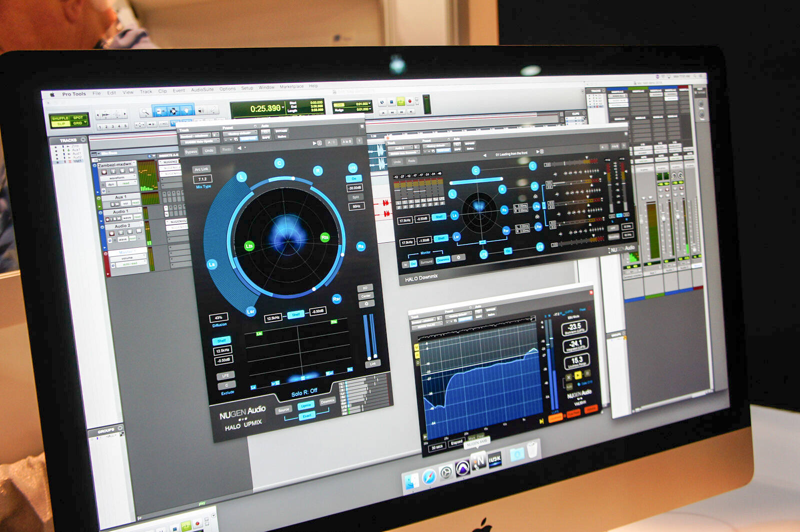Viewport: 800px width, 532px height.
Task: Select the Scrubber speaker tool
Action: click(200, 110)
